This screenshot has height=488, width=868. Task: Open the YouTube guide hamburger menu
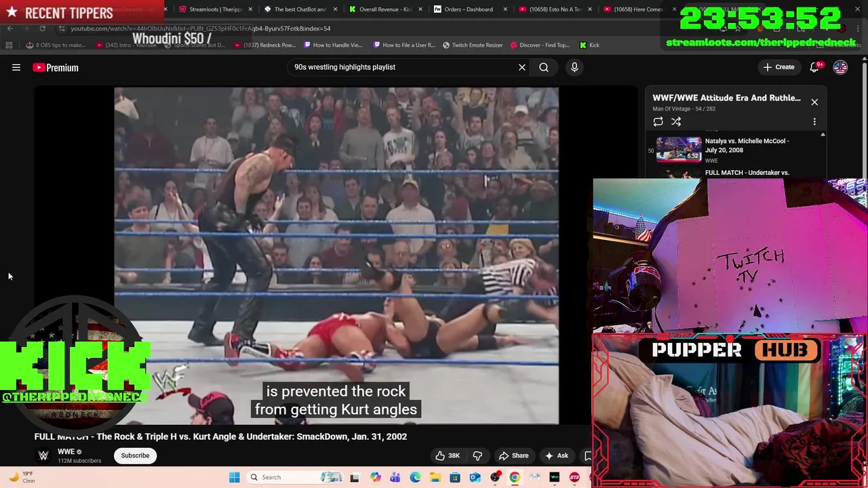click(x=16, y=67)
